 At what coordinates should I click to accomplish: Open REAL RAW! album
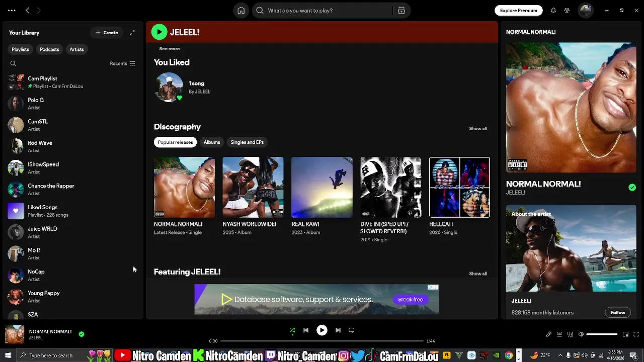tap(322, 187)
